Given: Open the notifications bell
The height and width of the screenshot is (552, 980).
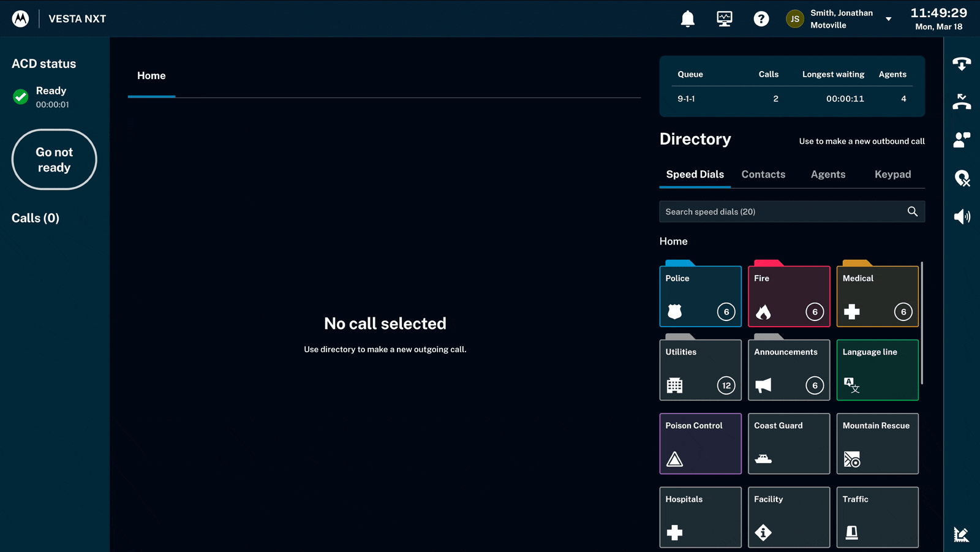Looking at the screenshot, I should click(688, 19).
